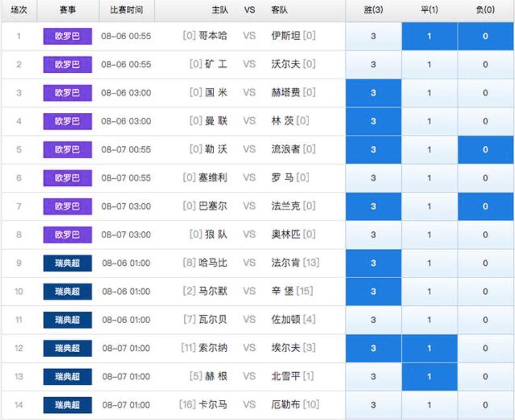Click the 瑞典超 tag in row 9
This screenshot has width=515, height=420.
[x=67, y=263]
